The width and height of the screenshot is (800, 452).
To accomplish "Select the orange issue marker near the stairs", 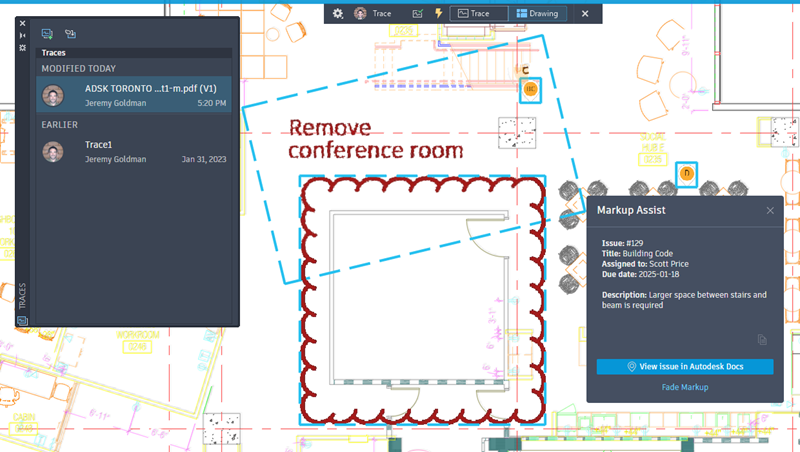I will coord(531,90).
